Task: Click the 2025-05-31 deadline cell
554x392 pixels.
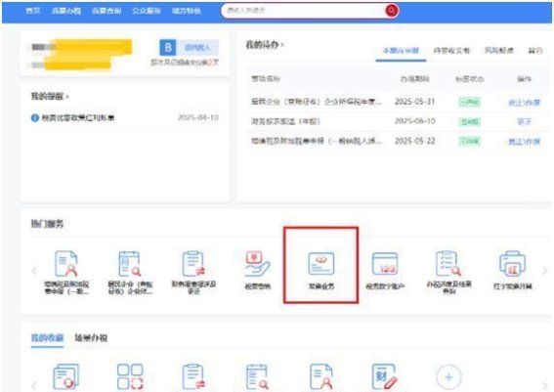Action: coord(414,102)
